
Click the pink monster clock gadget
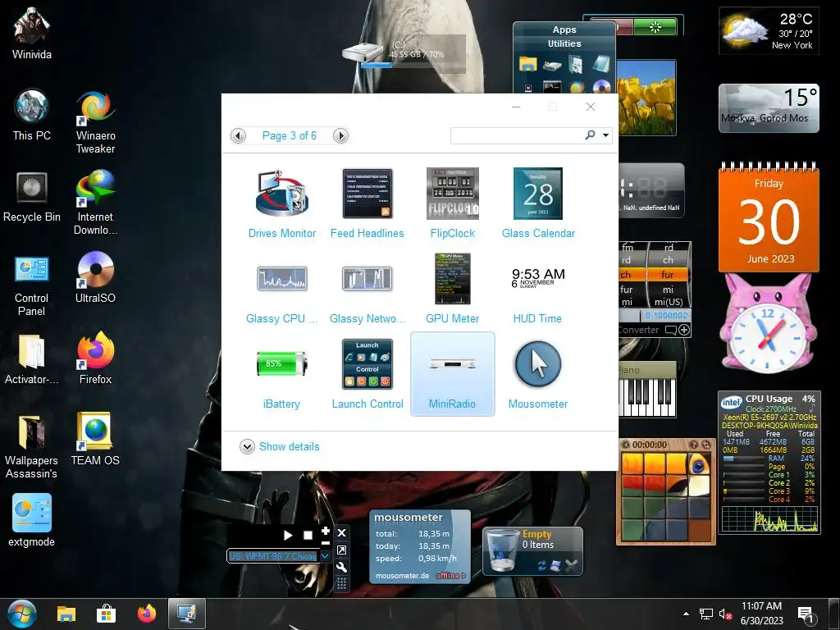[x=768, y=324]
